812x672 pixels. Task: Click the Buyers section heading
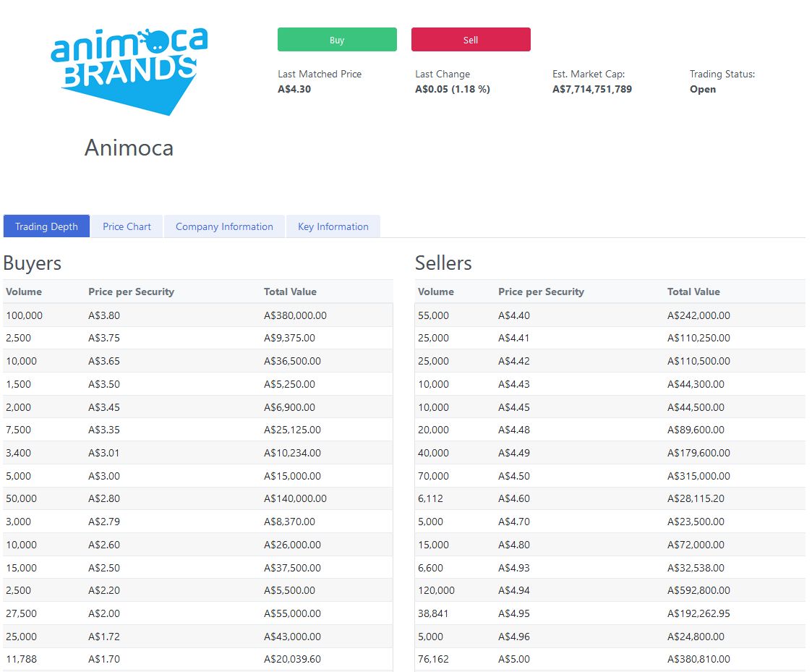pyautogui.click(x=32, y=263)
